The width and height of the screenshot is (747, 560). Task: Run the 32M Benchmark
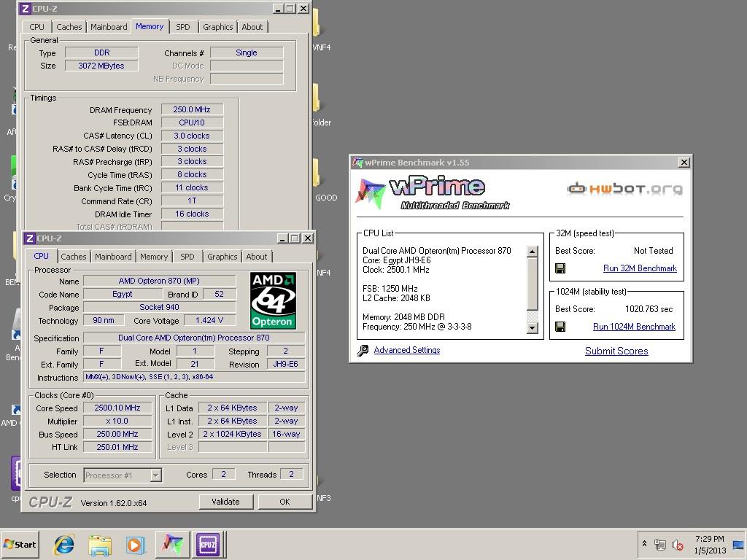pos(640,268)
